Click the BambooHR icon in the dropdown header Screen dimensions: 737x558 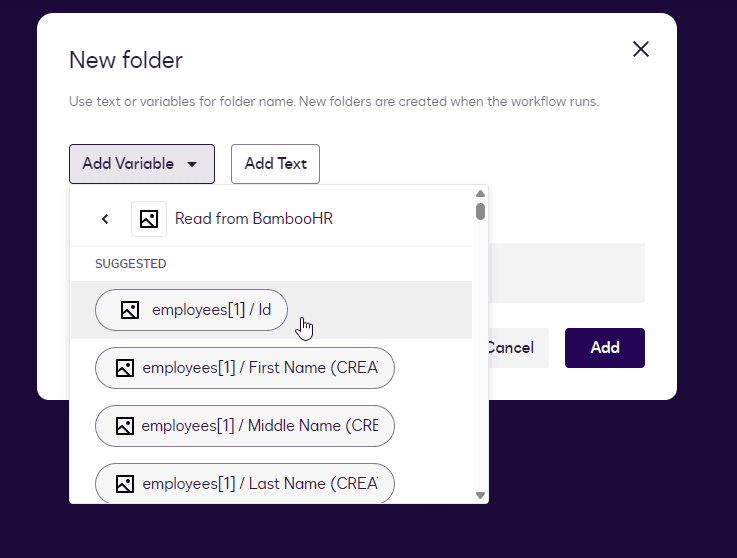click(x=149, y=219)
